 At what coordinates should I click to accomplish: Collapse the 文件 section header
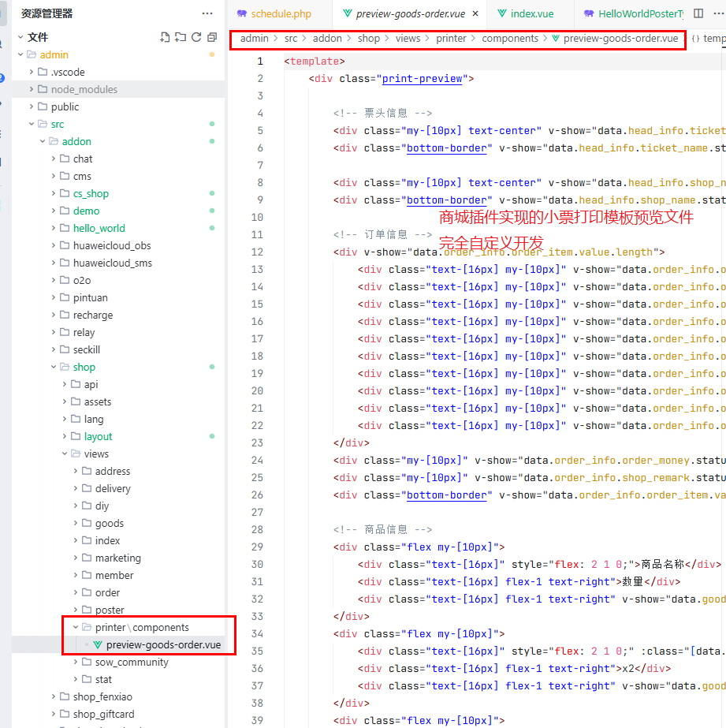point(37,37)
